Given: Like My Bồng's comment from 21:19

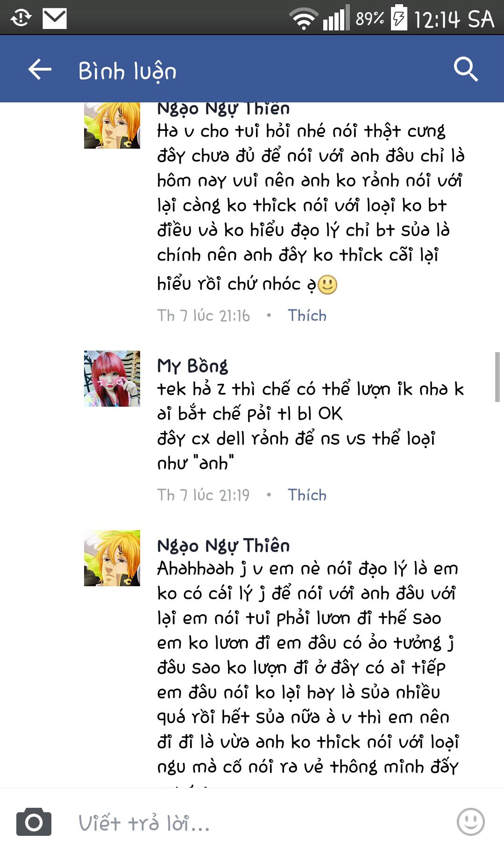Looking at the screenshot, I should pos(307,495).
